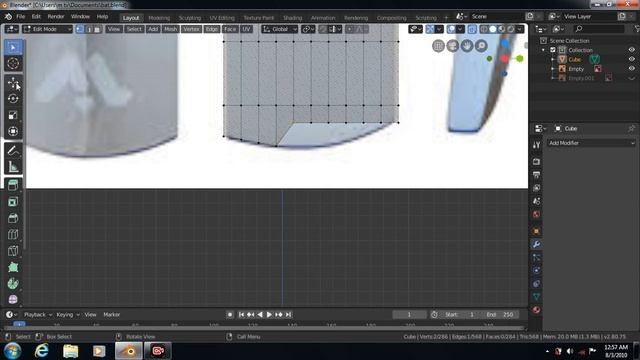Image resolution: width=640 pixels, height=360 pixels.
Task: Select the Bevel tool
Action: tap(13, 218)
